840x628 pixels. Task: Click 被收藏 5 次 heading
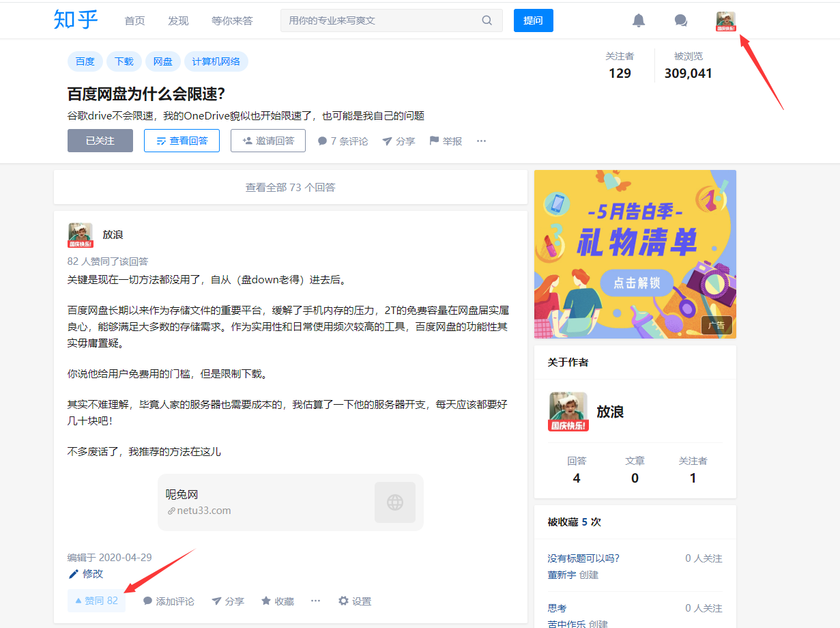[574, 522]
